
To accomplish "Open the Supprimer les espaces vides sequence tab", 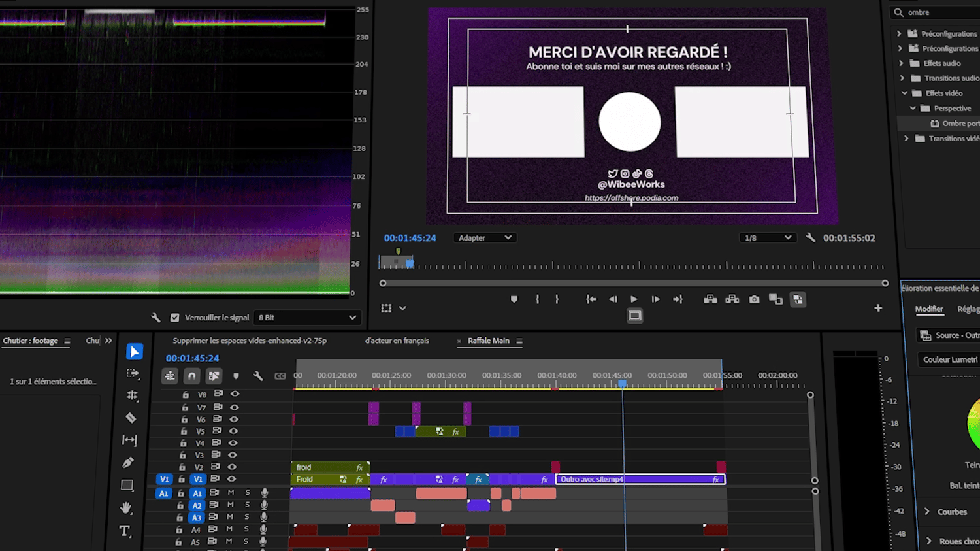I will coord(250,341).
